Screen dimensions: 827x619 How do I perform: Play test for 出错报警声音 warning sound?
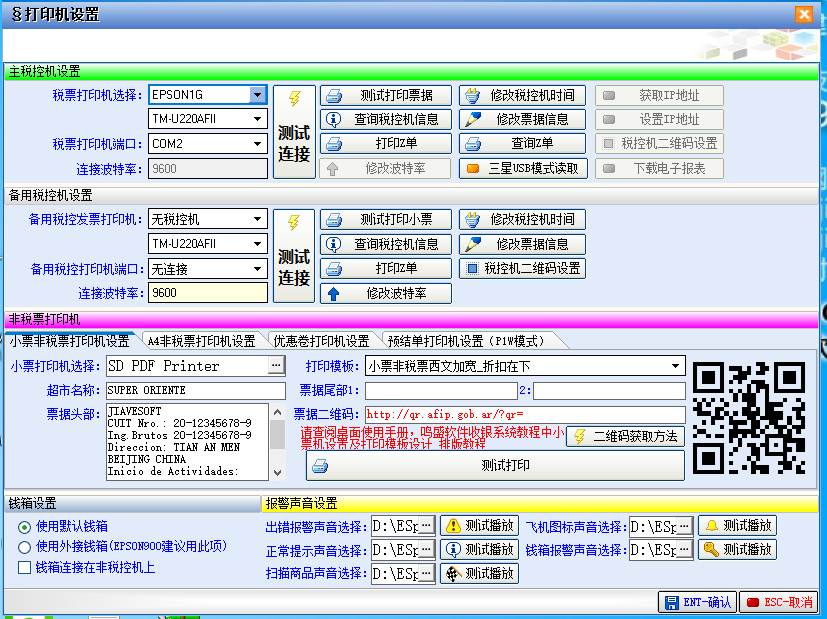click(x=479, y=526)
